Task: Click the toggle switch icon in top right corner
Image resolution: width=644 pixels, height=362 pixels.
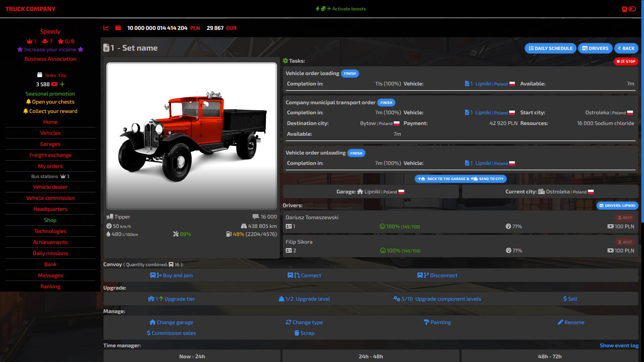Action: coord(632,9)
